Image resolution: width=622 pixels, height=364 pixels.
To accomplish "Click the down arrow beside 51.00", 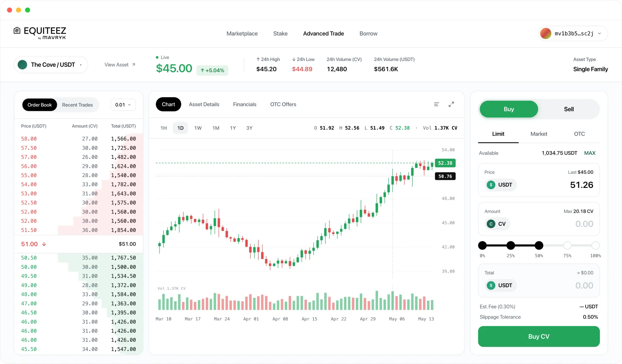I will click(x=44, y=244).
